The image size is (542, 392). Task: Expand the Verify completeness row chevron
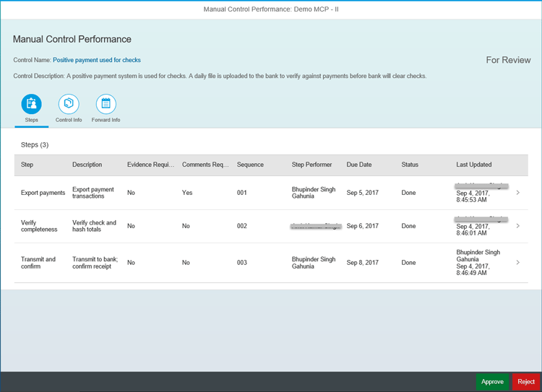(517, 226)
